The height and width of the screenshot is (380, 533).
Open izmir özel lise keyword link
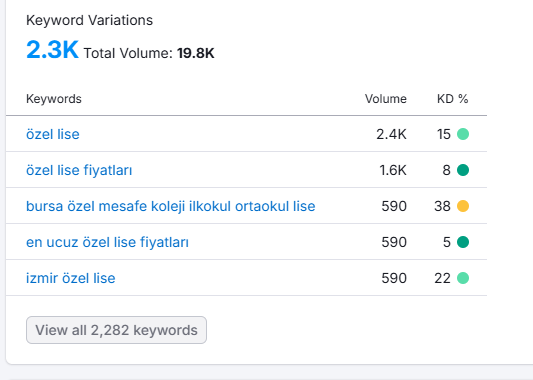click(71, 278)
